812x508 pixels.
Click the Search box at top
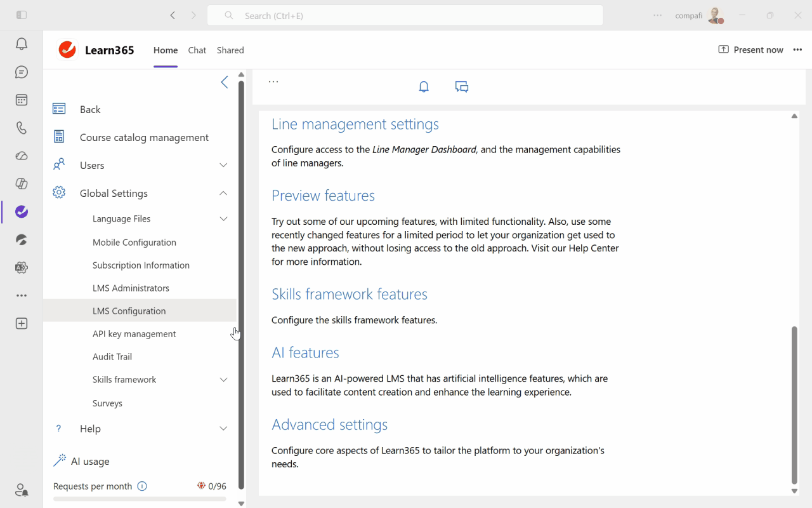click(405, 16)
